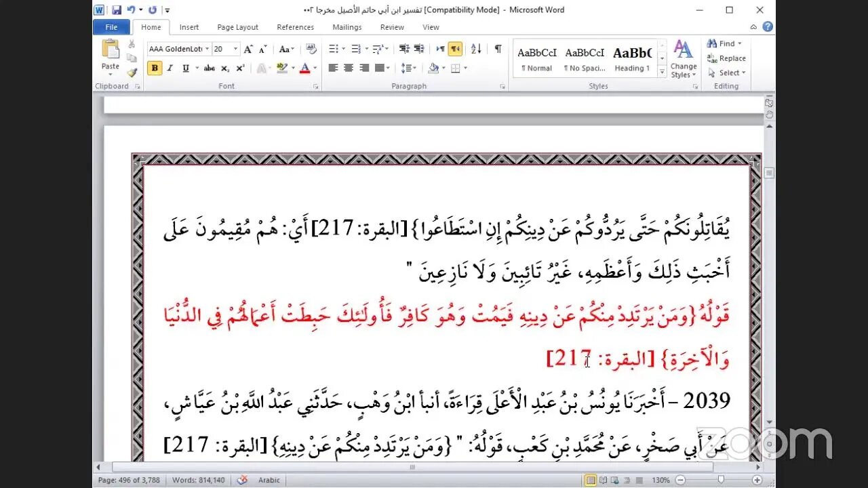
Task: Expand the Styles gallery More arrow
Action: pyautogui.click(x=662, y=72)
